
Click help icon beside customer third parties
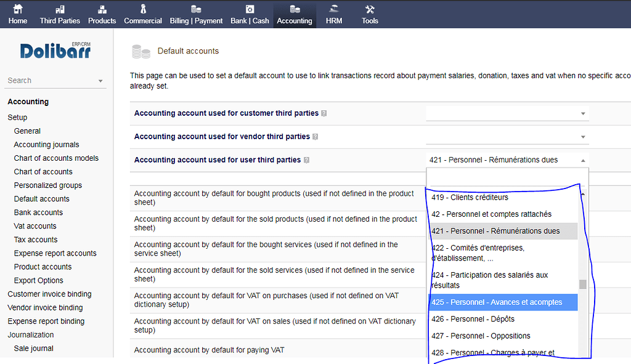(x=324, y=113)
